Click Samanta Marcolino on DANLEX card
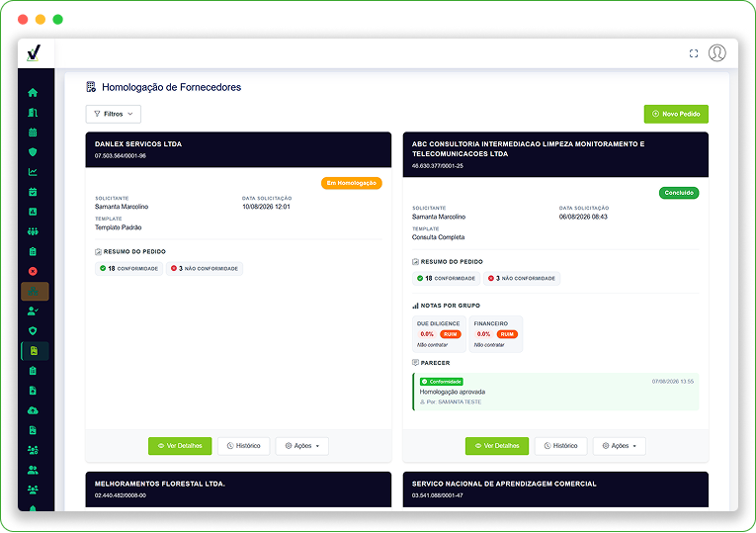The height and width of the screenshot is (533, 756). tap(122, 207)
